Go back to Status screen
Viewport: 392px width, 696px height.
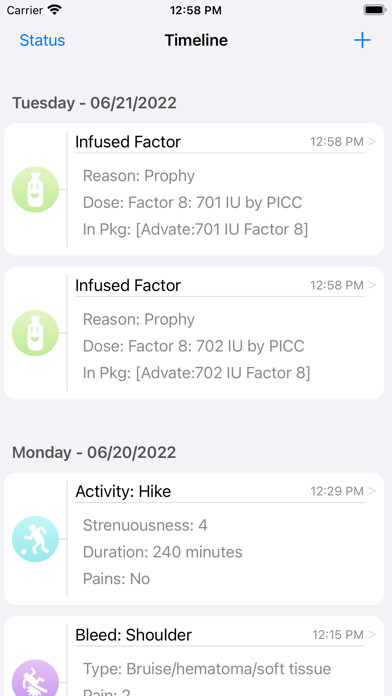point(42,40)
